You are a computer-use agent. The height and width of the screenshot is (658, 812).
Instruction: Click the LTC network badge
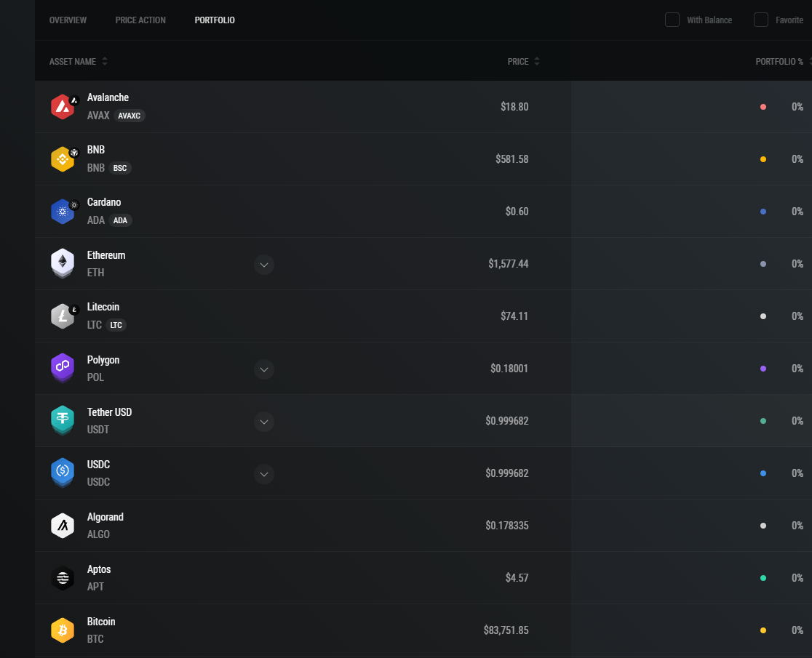point(116,325)
